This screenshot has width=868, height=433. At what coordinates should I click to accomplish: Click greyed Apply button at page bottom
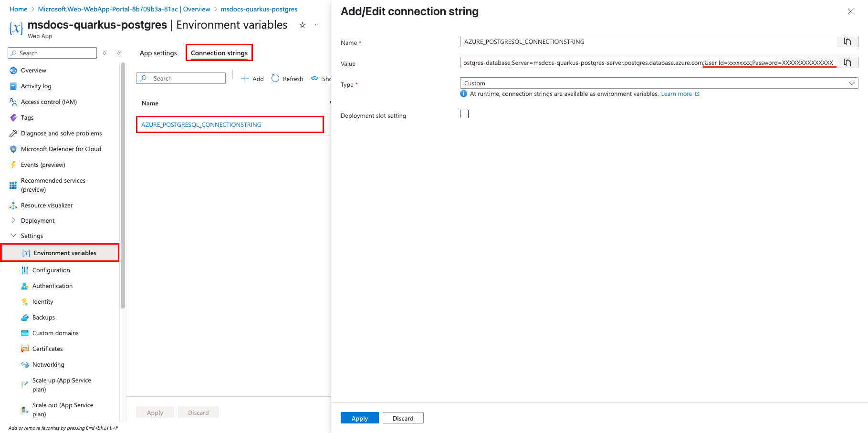click(155, 412)
